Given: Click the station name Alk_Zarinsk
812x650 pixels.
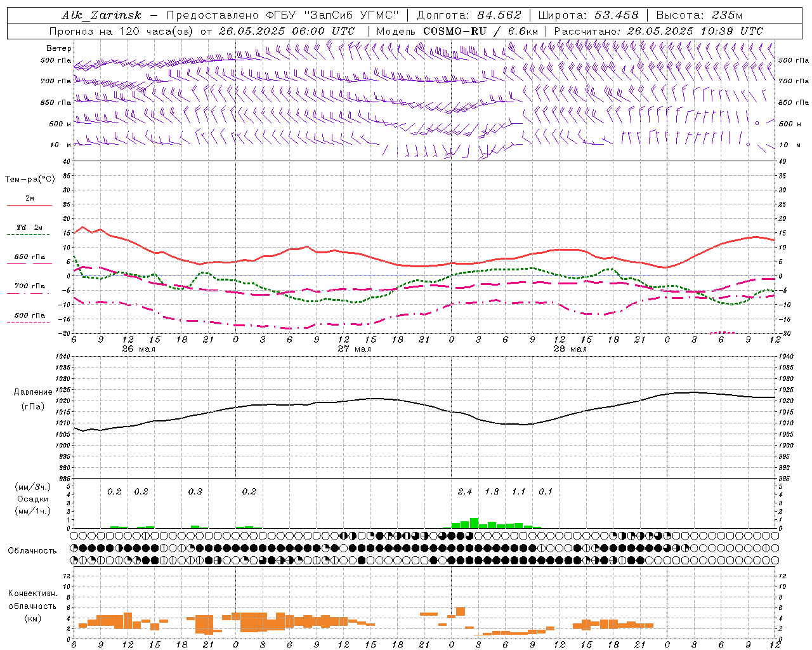Looking at the screenshot, I should [101, 15].
